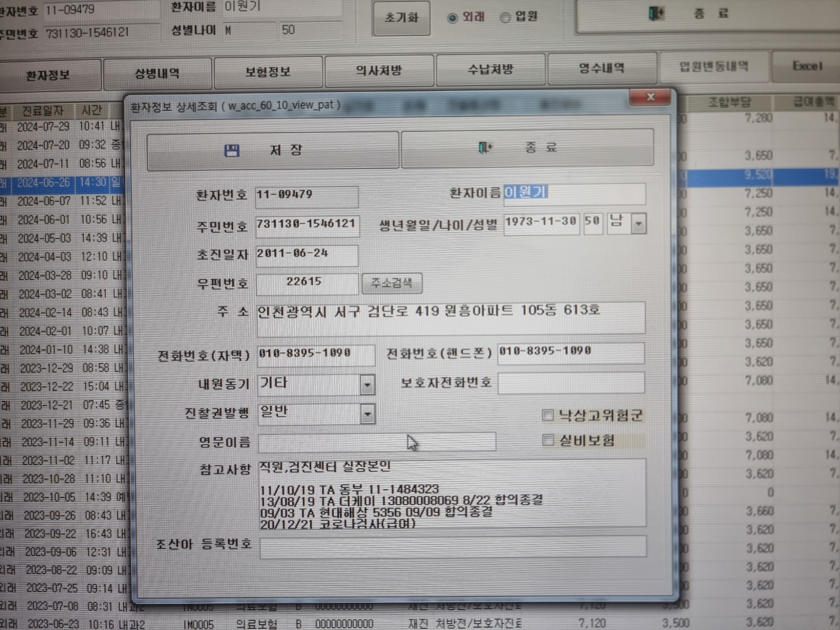
Task: Click the 주소검색 button
Action: click(392, 283)
